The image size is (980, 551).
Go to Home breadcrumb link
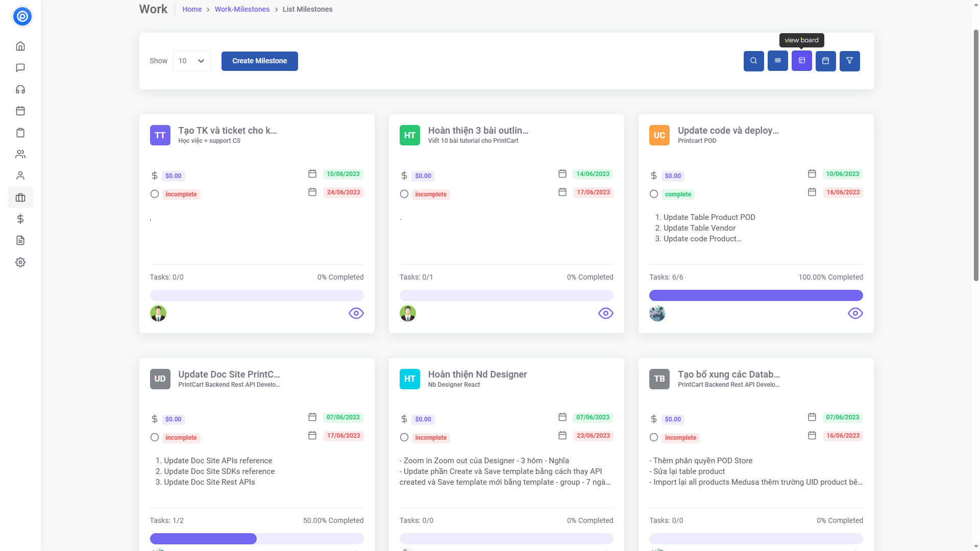pos(192,9)
